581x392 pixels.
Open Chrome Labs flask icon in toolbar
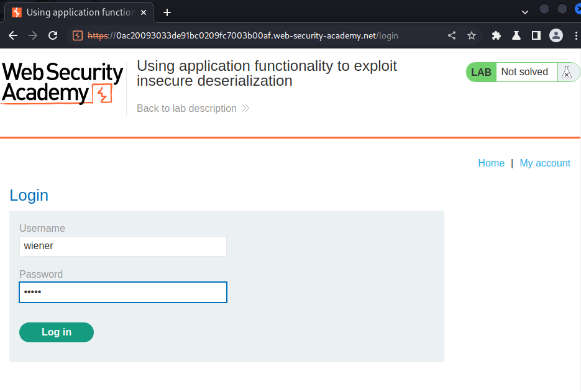[516, 35]
